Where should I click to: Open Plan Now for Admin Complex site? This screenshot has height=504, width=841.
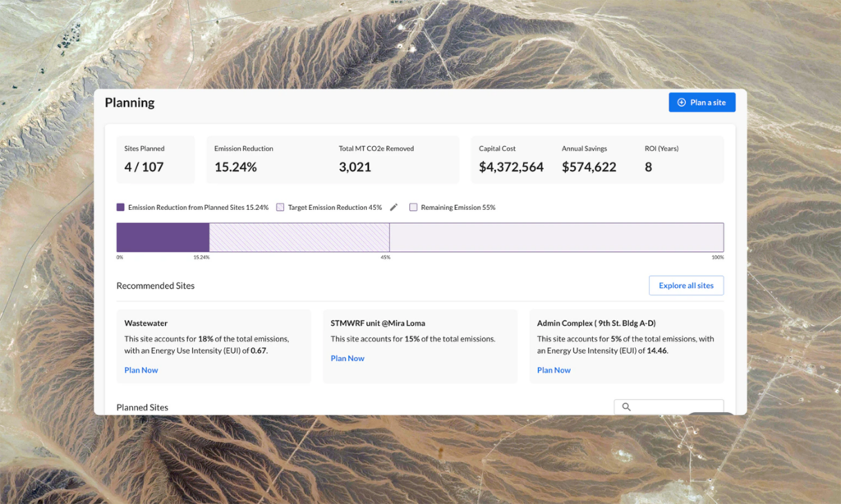click(554, 370)
